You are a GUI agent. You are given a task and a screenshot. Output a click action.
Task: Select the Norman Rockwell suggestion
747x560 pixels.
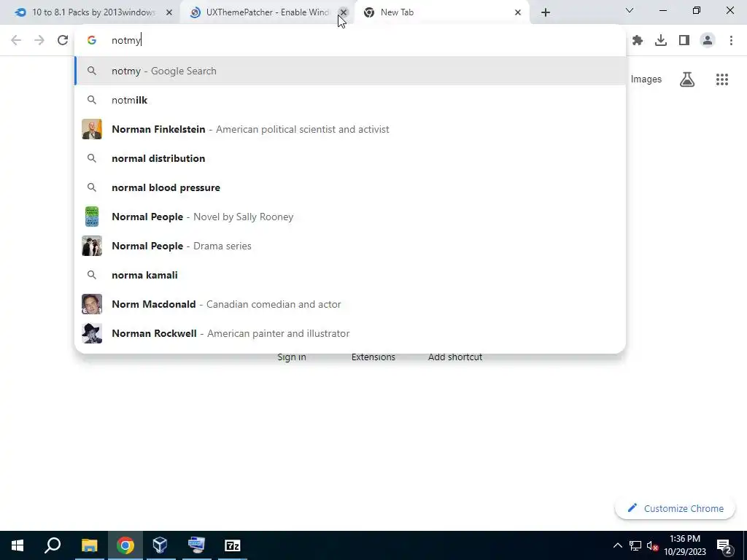point(350,333)
